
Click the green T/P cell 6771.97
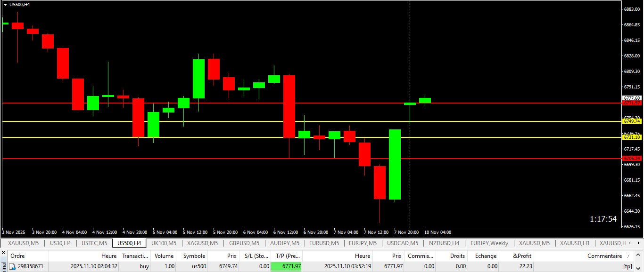(x=286, y=266)
